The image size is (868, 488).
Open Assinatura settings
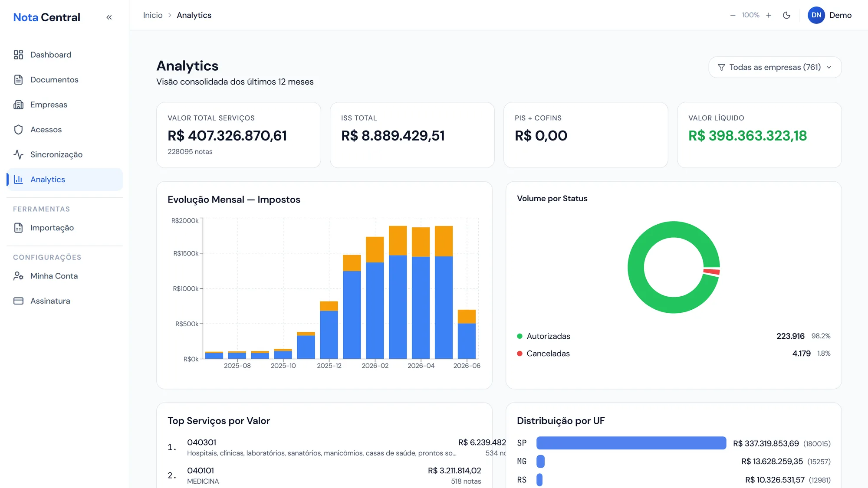(x=65, y=301)
